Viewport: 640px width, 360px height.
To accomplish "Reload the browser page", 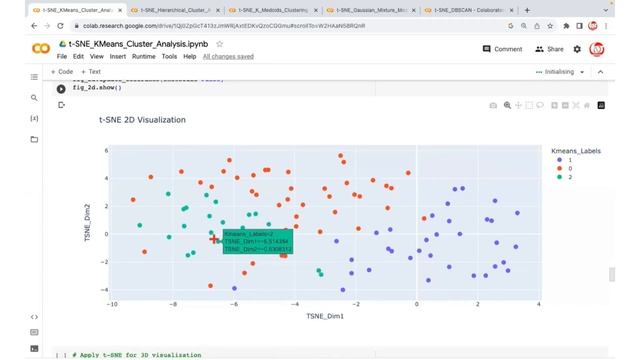I will 60,26.
